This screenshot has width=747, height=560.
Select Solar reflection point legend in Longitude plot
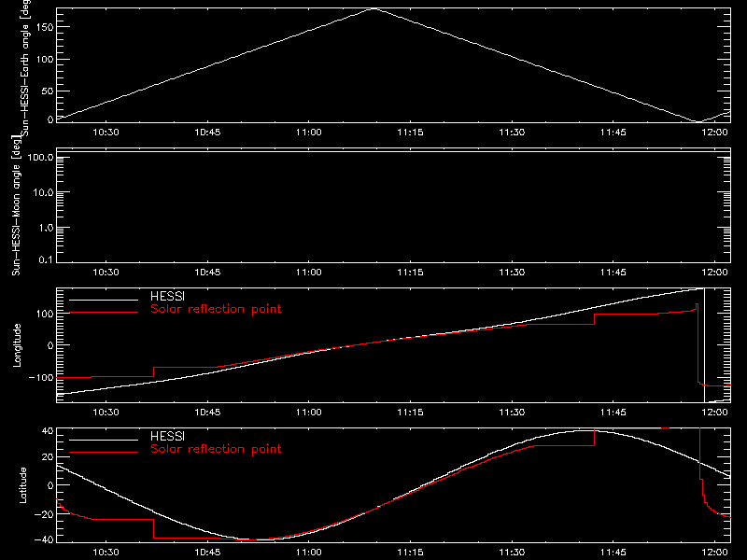click(x=216, y=309)
